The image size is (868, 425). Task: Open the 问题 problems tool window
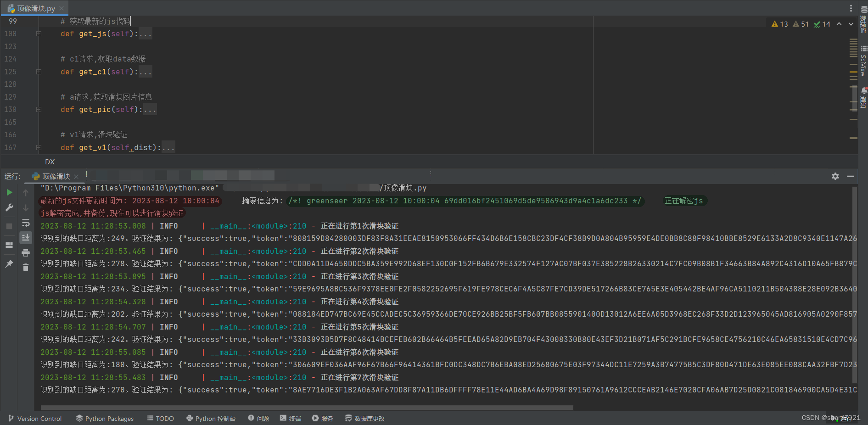coord(258,419)
